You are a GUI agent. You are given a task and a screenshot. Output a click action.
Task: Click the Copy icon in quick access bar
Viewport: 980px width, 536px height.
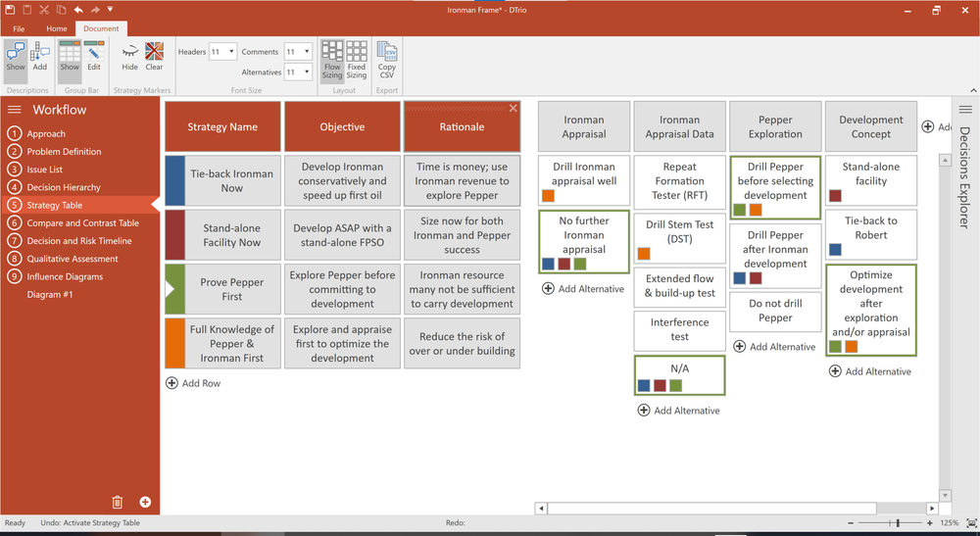[61, 10]
